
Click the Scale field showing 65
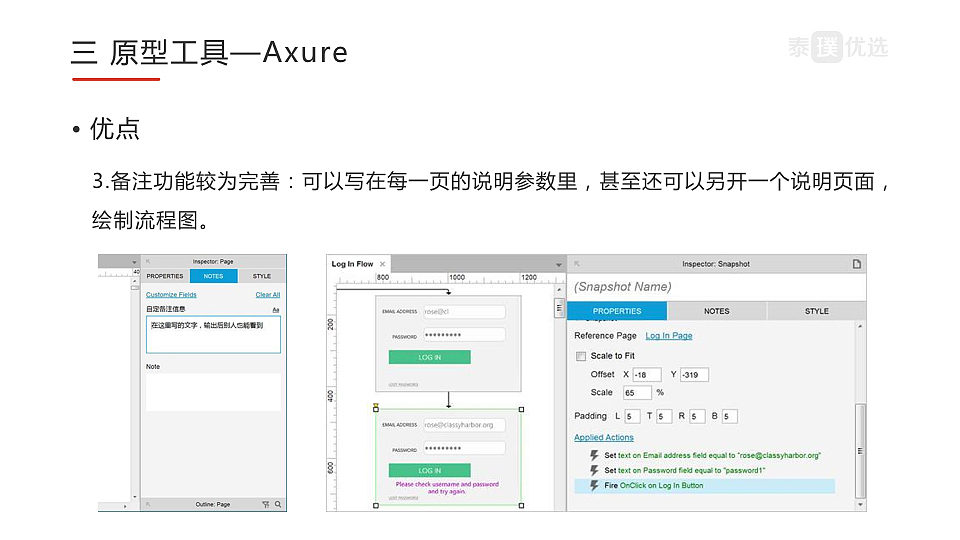tap(637, 392)
